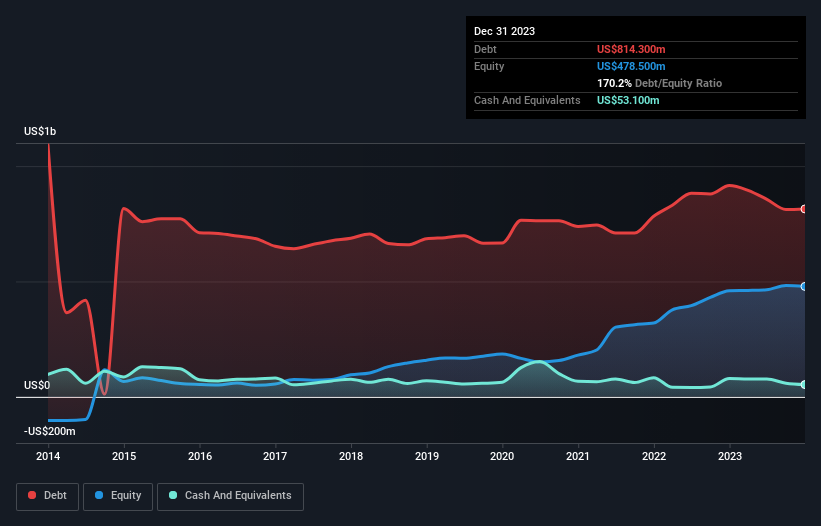Viewport: 821px width, 526px height.
Task: Click the 2021 x-axis label
Action: [578, 456]
